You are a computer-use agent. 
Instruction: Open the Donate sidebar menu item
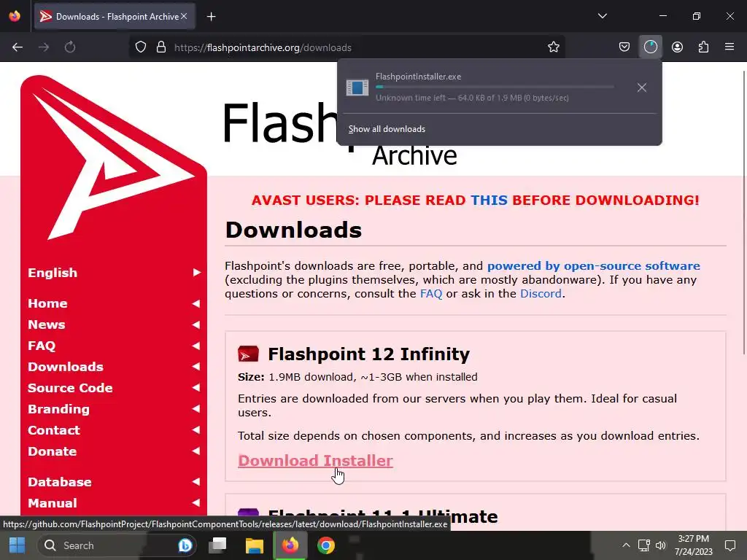(114, 451)
